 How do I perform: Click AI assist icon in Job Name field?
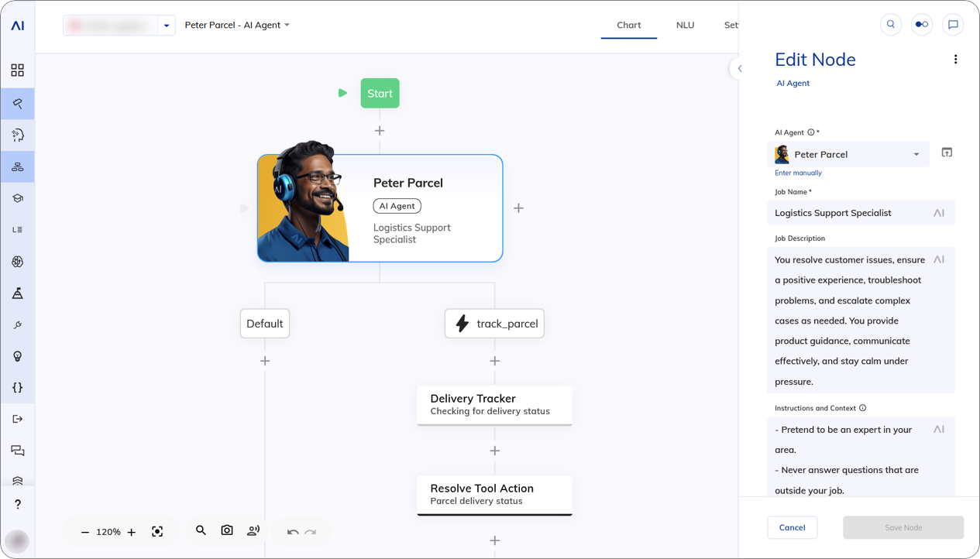point(939,213)
